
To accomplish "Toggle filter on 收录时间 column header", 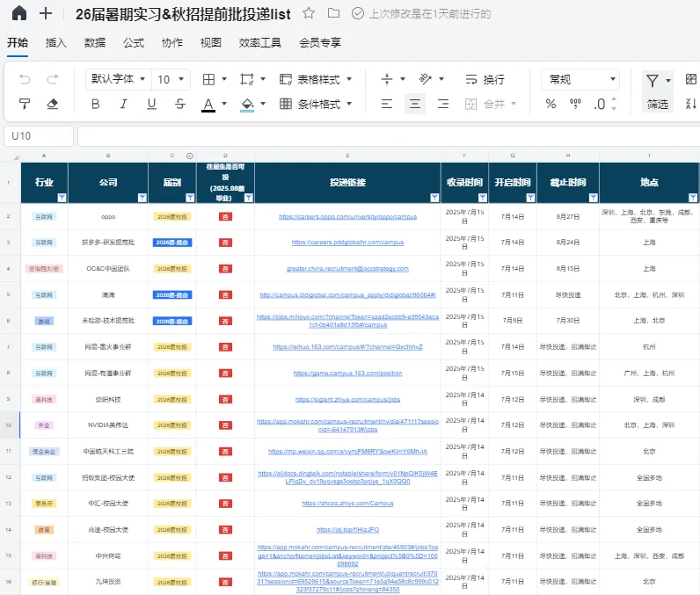I will coord(483,198).
